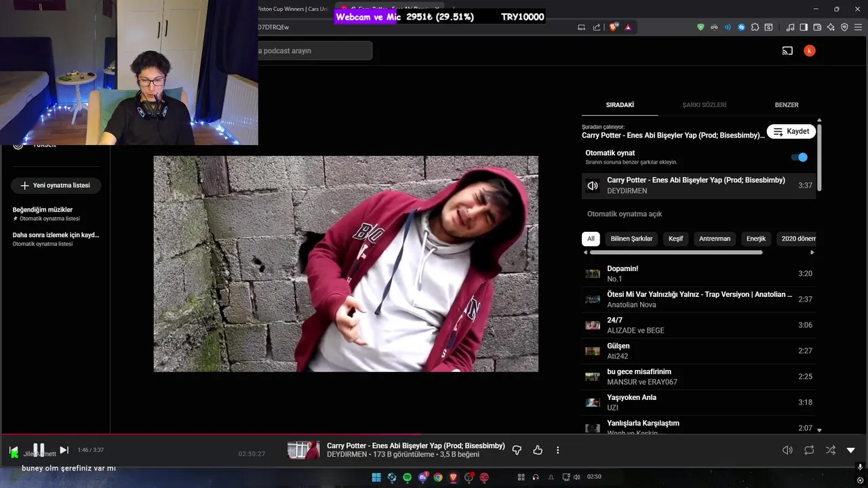Collapse the player page with down arrow
This screenshot has height=488, width=868.
point(851,450)
